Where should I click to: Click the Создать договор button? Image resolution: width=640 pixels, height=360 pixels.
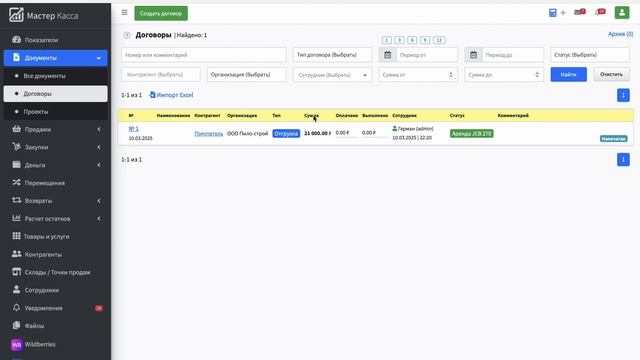click(161, 13)
